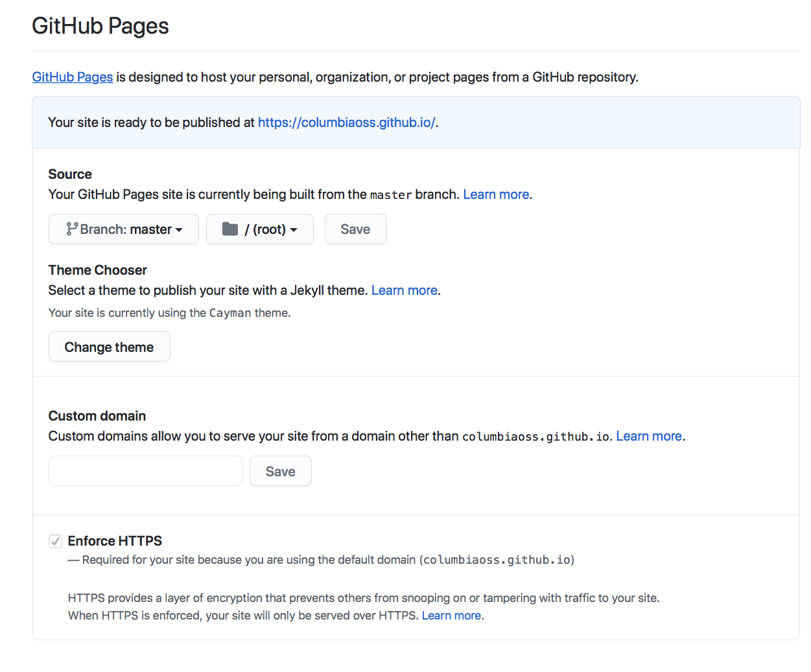Click the Theme Chooser heading
The height and width of the screenshot is (672, 811).
pyautogui.click(x=98, y=270)
